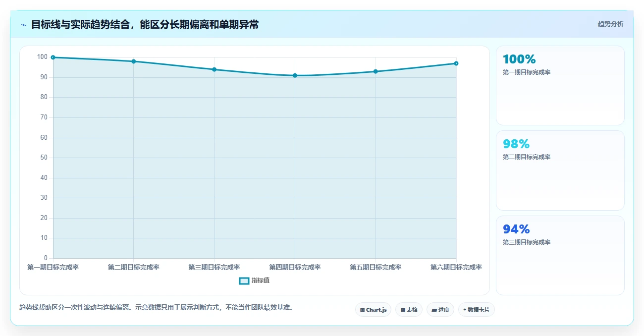This screenshot has height=336, width=644.
Task: Click the data point for 第一期目标完成率
Action: point(53,57)
